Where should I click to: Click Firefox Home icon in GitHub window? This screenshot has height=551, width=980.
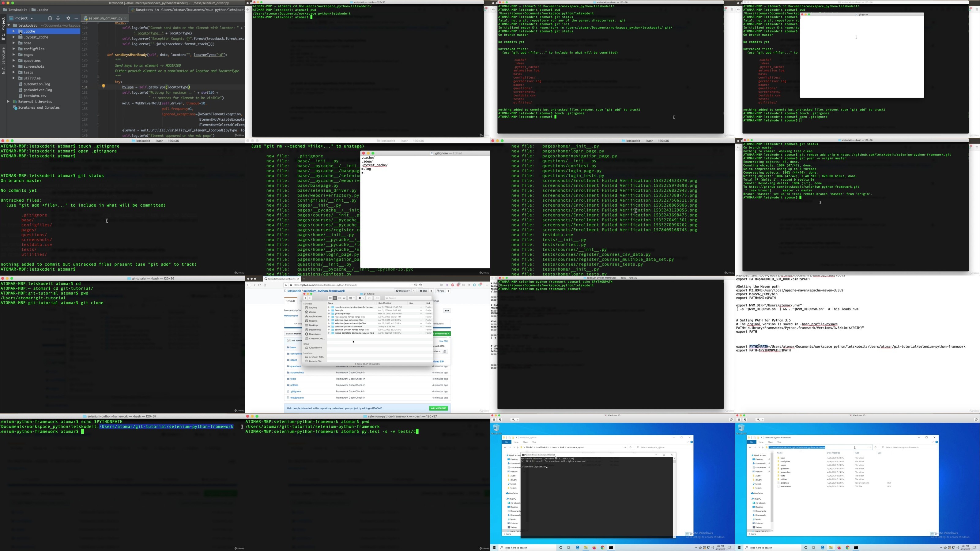click(265, 285)
